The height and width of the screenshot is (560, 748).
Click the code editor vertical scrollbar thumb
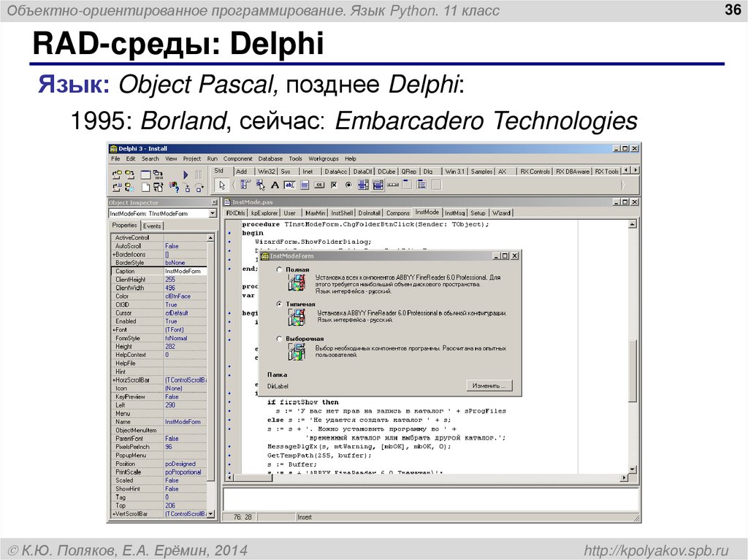(633, 371)
